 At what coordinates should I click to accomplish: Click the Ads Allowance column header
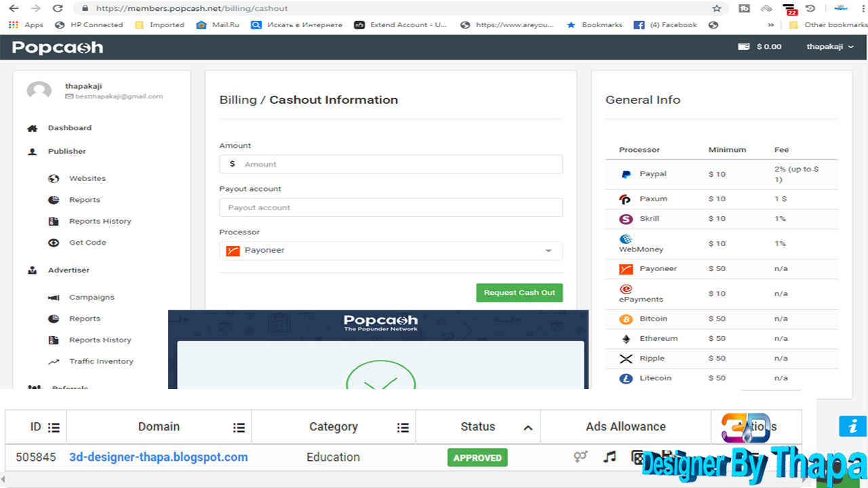coord(626,427)
